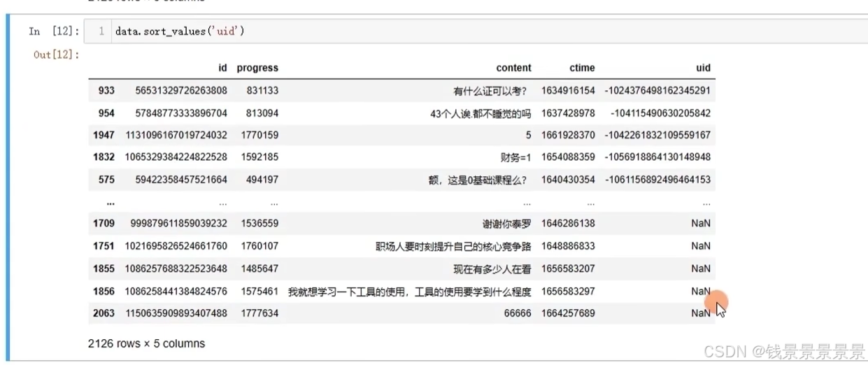Click the '2126 rows × 5 columns' summary text
868x365 pixels.
click(x=147, y=343)
